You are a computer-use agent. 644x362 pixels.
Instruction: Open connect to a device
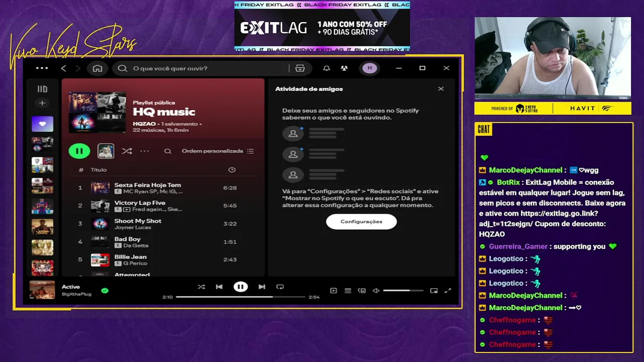pyautogui.click(x=362, y=291)
